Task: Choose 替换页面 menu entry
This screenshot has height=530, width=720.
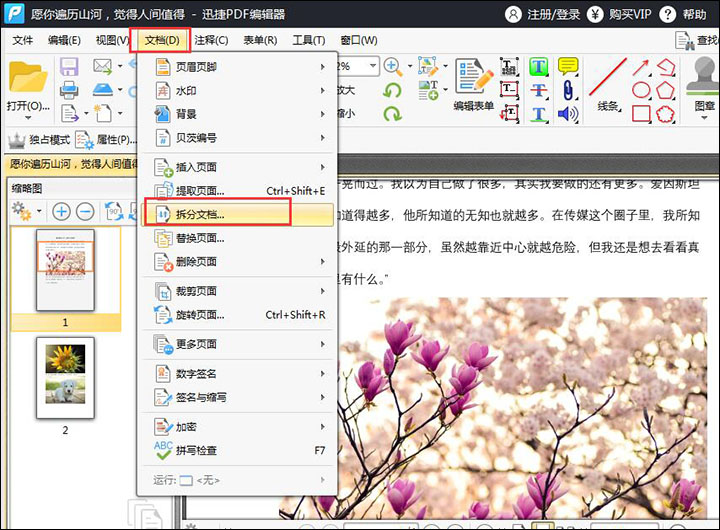Action: pyautogui.click(x=238, y=238)
